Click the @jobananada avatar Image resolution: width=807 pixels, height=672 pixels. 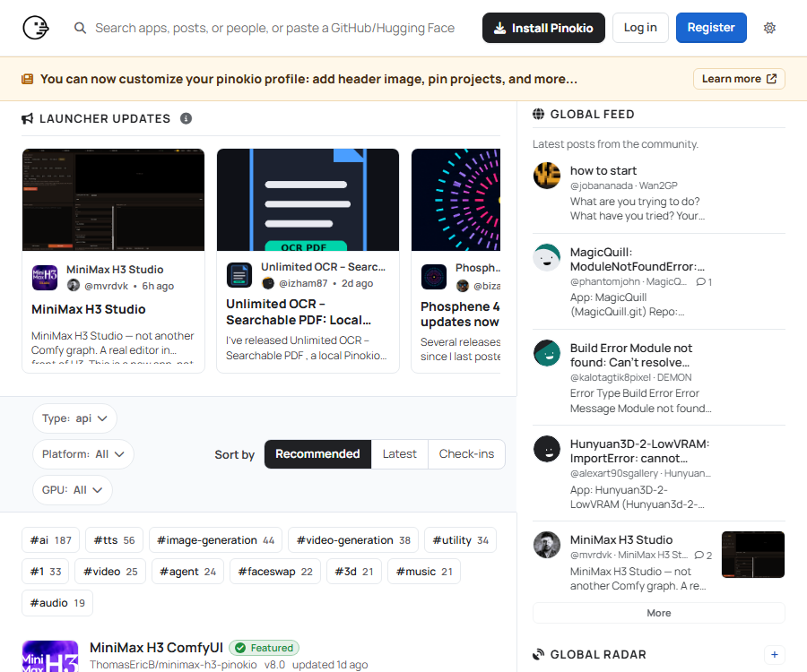547,176
